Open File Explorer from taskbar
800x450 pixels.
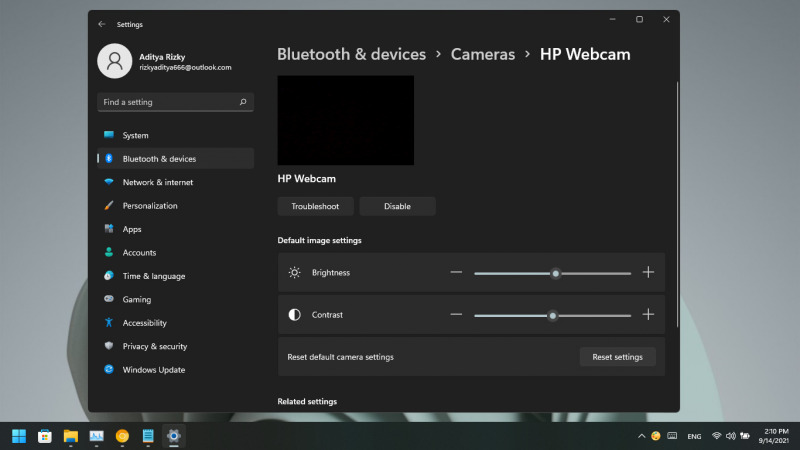(70, 436)
